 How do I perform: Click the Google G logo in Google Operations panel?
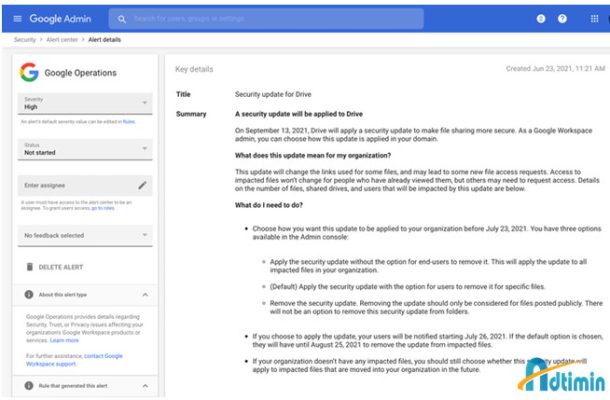click(29, 72)
